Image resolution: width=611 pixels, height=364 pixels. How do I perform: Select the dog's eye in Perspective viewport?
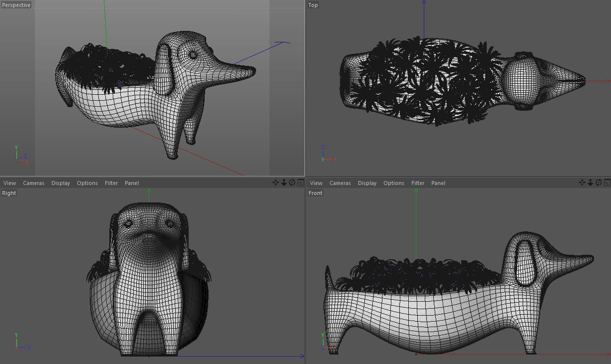click(193, 55)
